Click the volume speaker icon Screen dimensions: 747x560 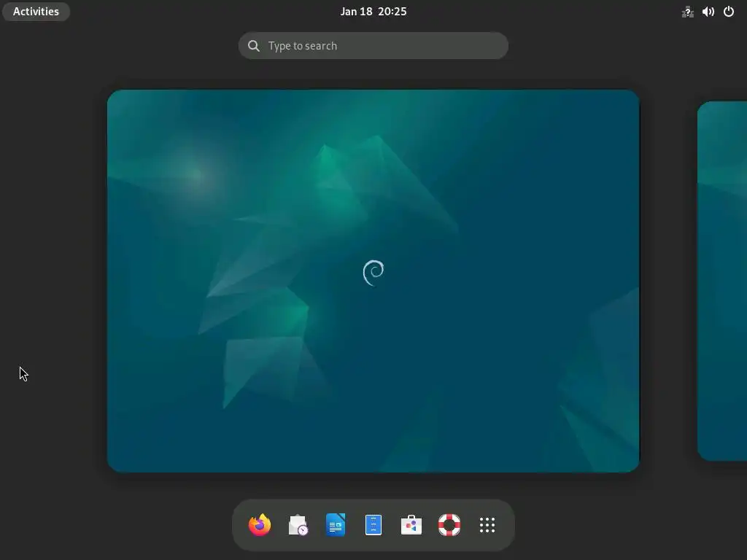pyautogui.click(x=708, y=12)
